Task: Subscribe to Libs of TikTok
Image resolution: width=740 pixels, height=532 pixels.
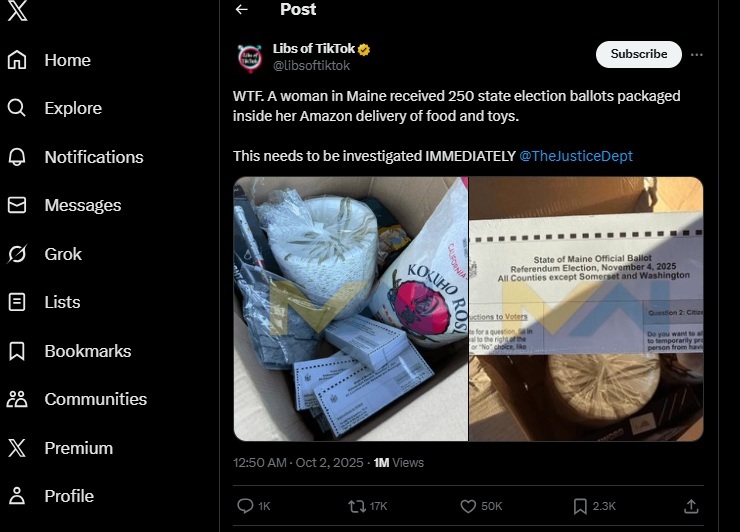Action: [638, 54]
